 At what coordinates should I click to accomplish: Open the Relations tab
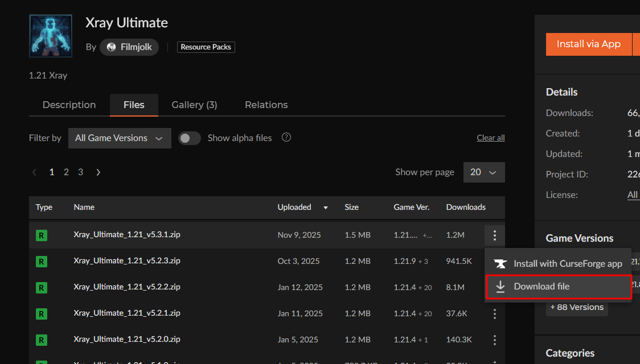tap(266, 105)
